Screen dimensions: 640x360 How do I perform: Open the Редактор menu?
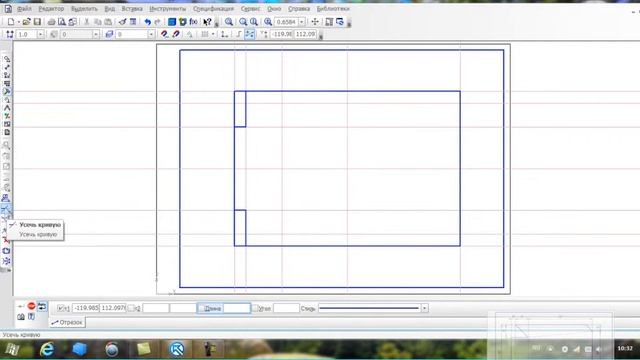(x=51, y=9)
